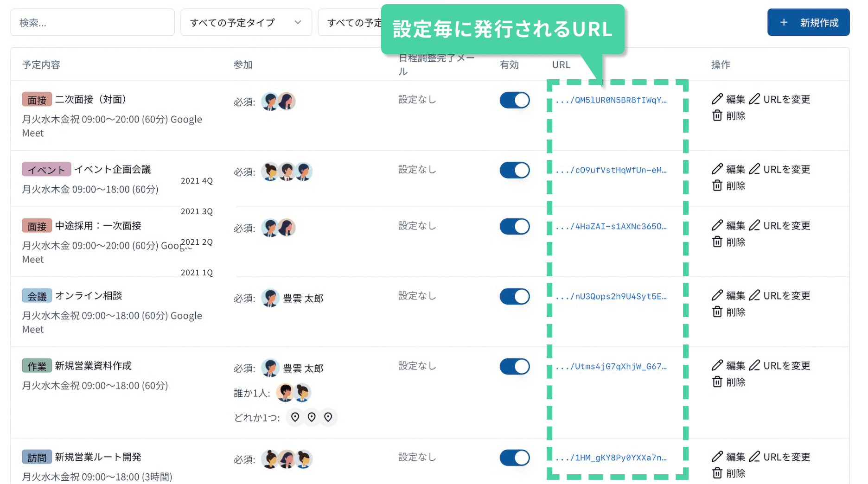The width and height of the screenshot is (868, 484).
Task: Turn off the toggle for イベント企画会議
Action: pyautogui.click(x=515, y=170)
